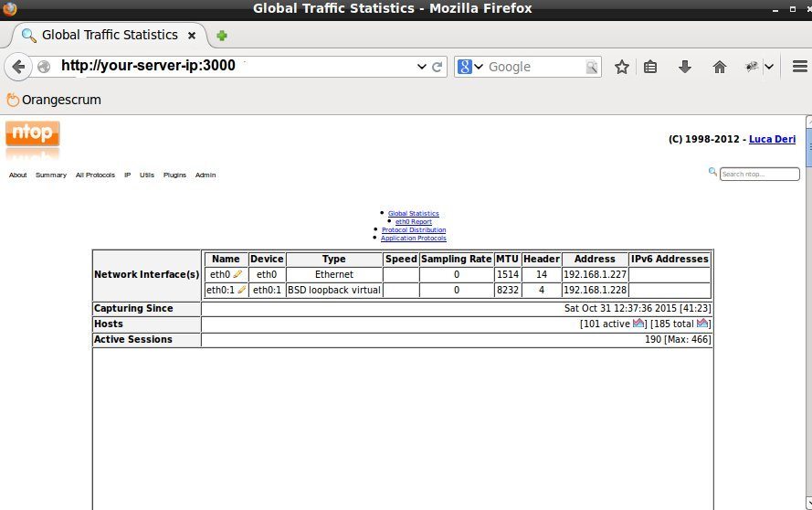Click the Search ntop input field
Screen dimensions: 812x510
tap(760, 175)
